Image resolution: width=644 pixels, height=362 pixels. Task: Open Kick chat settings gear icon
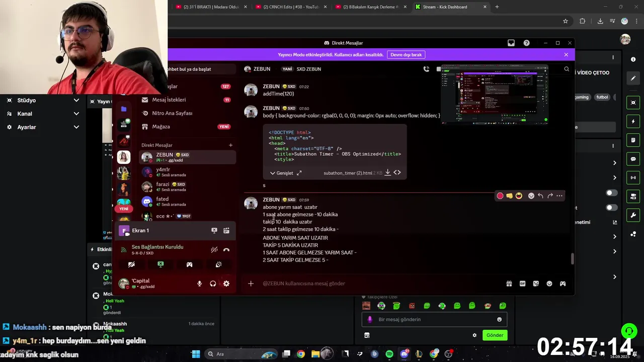tap(474, 335)
